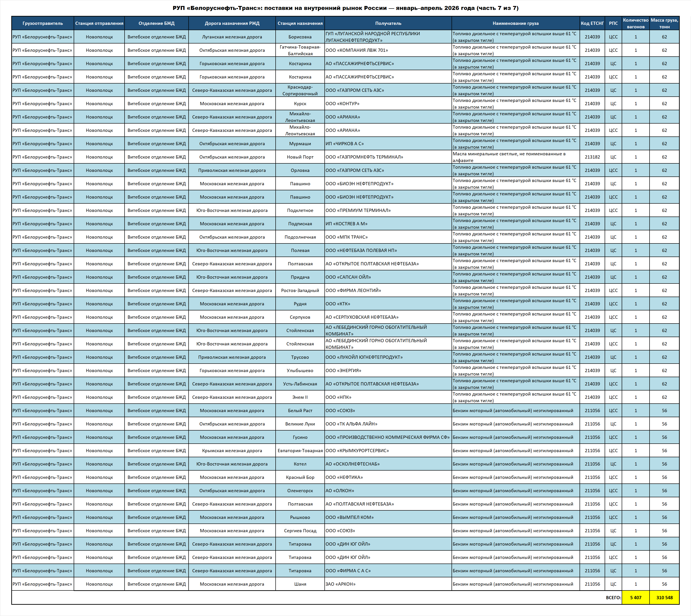The height and width of the screenshot is (616, 691).
Task: Click destination station «Белый Раст»
Action: coord(300,411)
